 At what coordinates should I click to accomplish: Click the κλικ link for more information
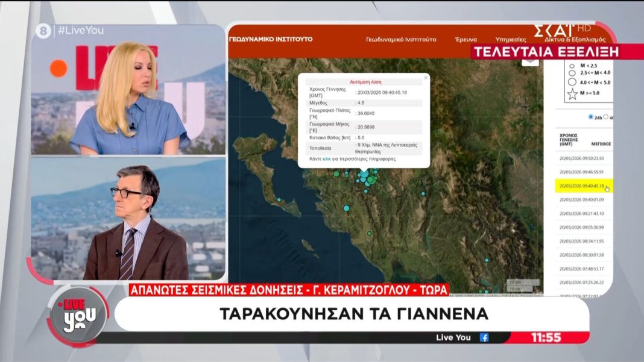(327, 159)
